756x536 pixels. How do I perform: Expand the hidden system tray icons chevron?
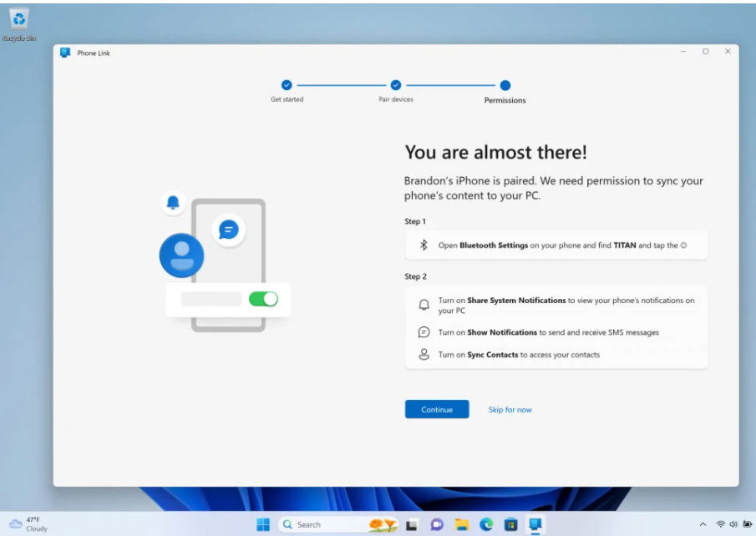click(703, 524)
